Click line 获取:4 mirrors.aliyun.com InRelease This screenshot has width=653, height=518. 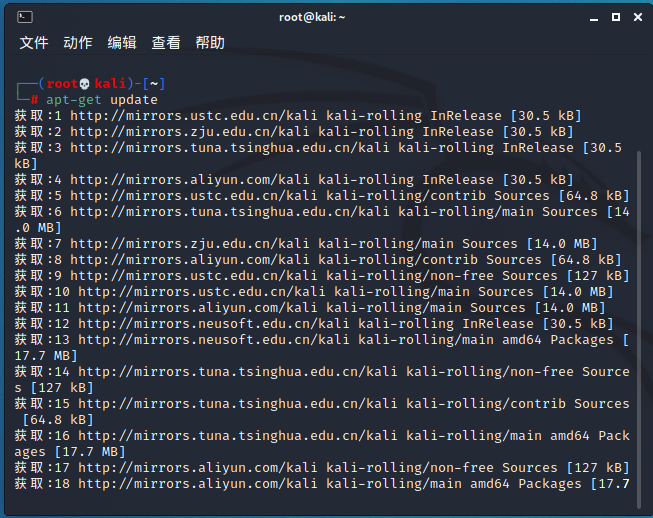point(294,180)
